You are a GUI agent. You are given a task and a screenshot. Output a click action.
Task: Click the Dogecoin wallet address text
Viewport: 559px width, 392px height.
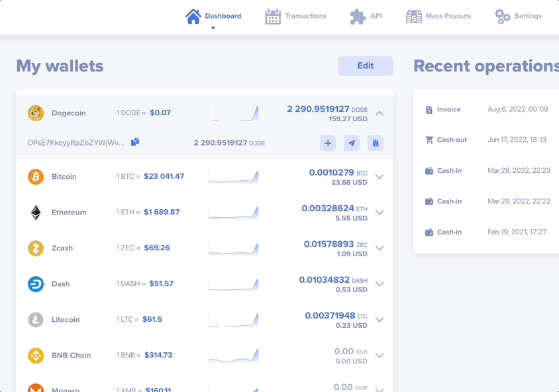tap(76, 142)
